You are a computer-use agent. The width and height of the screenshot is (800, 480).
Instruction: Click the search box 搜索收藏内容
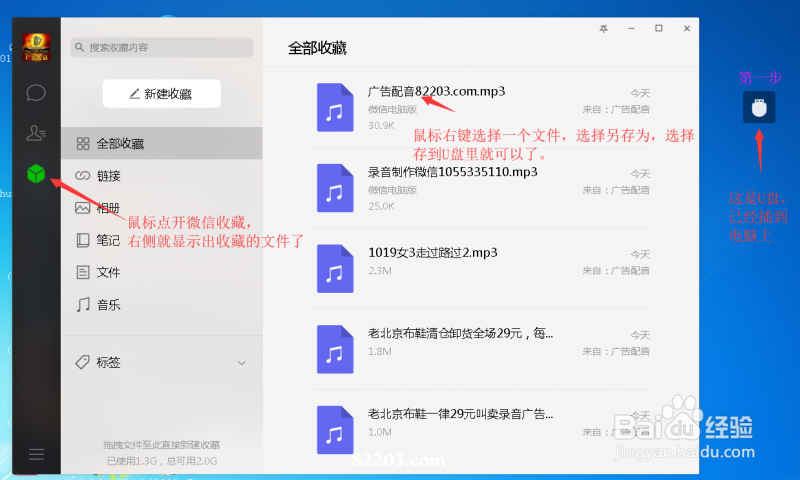(162, 47)
